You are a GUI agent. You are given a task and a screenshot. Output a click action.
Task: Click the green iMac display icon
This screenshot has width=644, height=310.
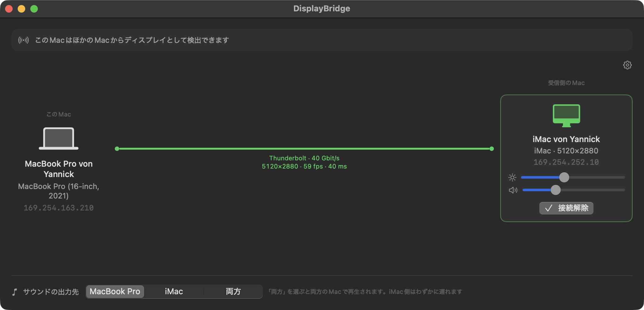point(566,116)
